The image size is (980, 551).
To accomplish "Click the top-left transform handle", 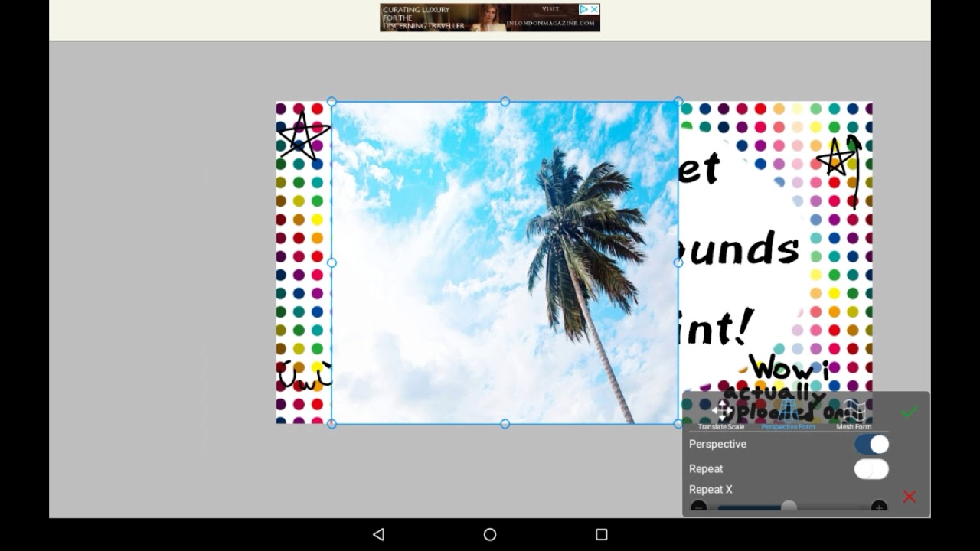I will [332, 101].
